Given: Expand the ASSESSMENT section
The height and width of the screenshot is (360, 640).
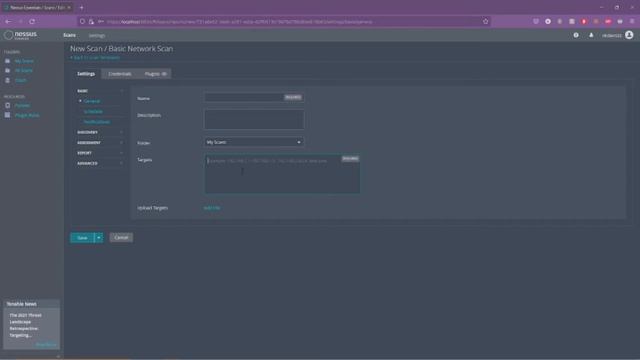Looking at the screenshot, I should (x=100, y=143).
